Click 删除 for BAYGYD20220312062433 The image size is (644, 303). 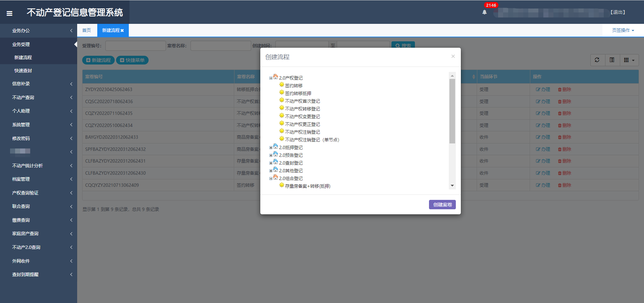point(565,137)
